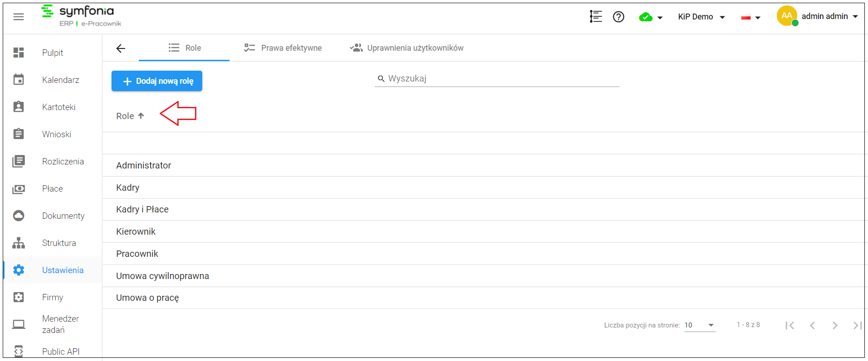The height and width of the screenshot is (361, 868).
Task: Switch to the Role tab
Action: point(184,48)
